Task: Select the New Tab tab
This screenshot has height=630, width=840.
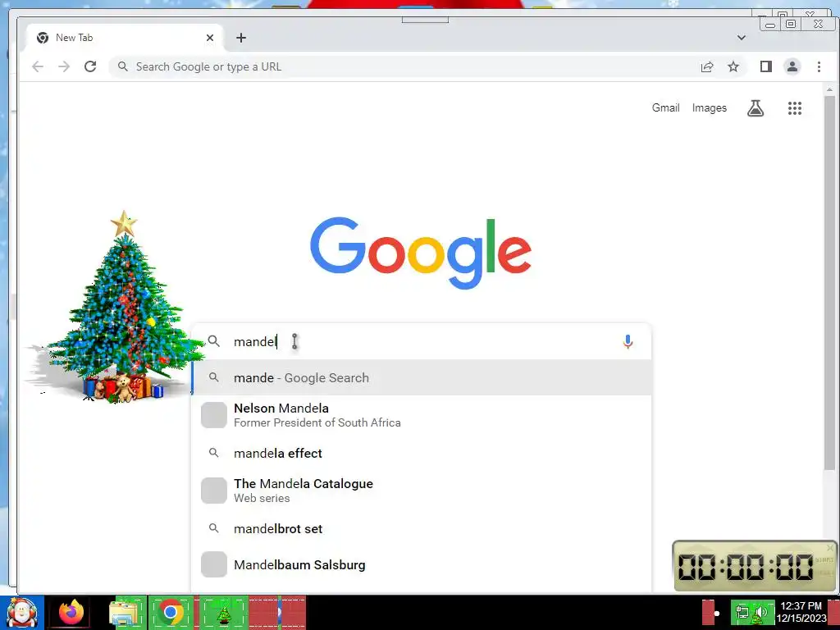Action: click(124, 38)
